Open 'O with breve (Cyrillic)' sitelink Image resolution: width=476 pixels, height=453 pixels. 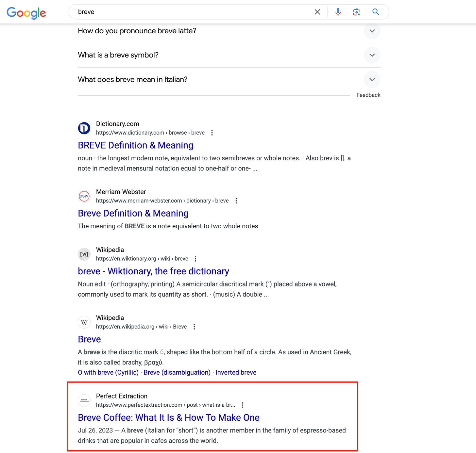[108, 372]
